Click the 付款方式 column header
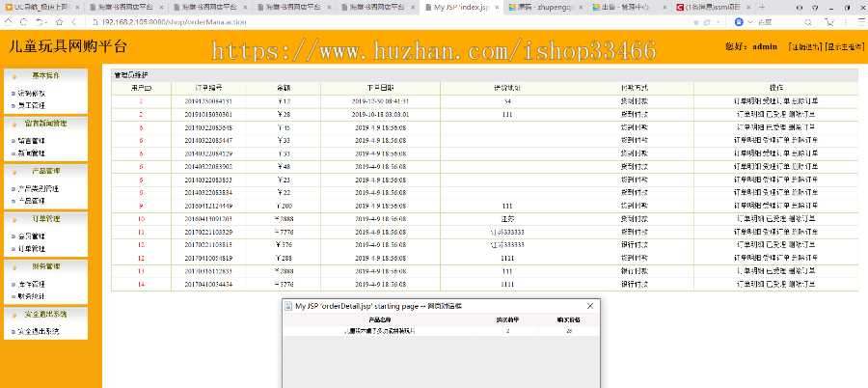 (635, 88)
